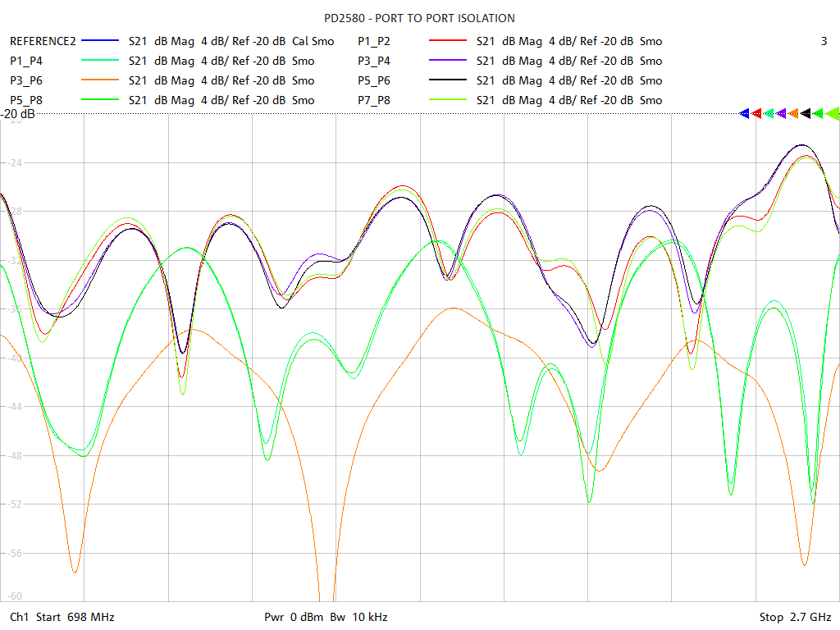Click the black P5_P6 trace line swatch
840x630 pixels.
pyautogui.click(x=448, y=80)
